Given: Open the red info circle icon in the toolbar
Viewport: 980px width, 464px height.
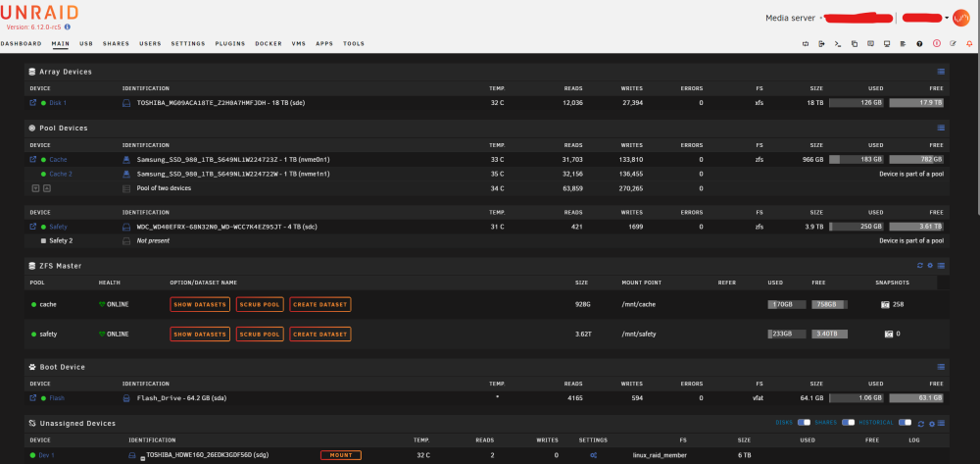Looking at the screenshot, I should pyautogui.click(x=936, y=44).
